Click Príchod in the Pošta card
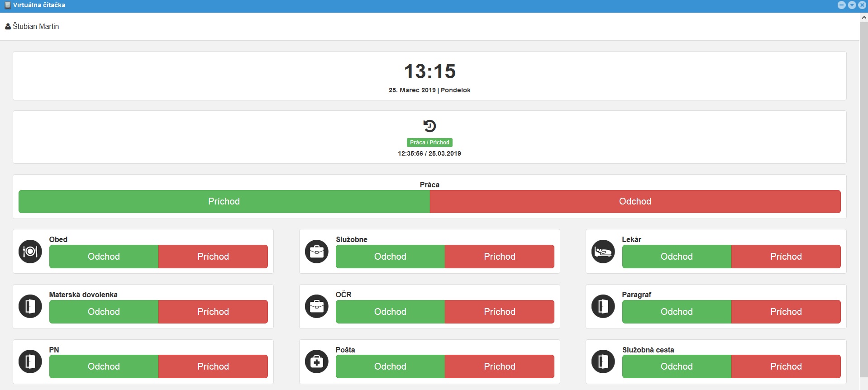This screenshot has width=868, height=390. (x=500, y=366)
